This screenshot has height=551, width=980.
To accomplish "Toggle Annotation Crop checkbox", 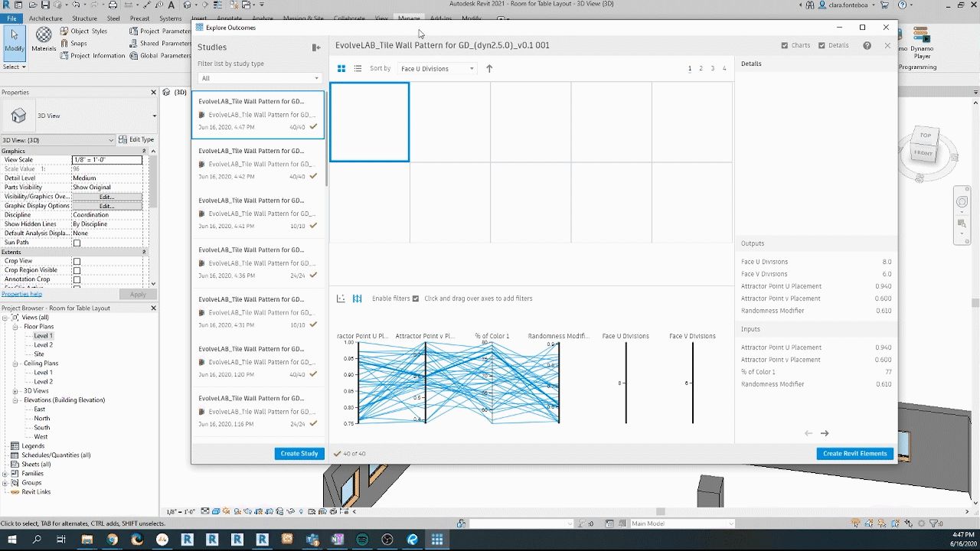I will [77, 279].
